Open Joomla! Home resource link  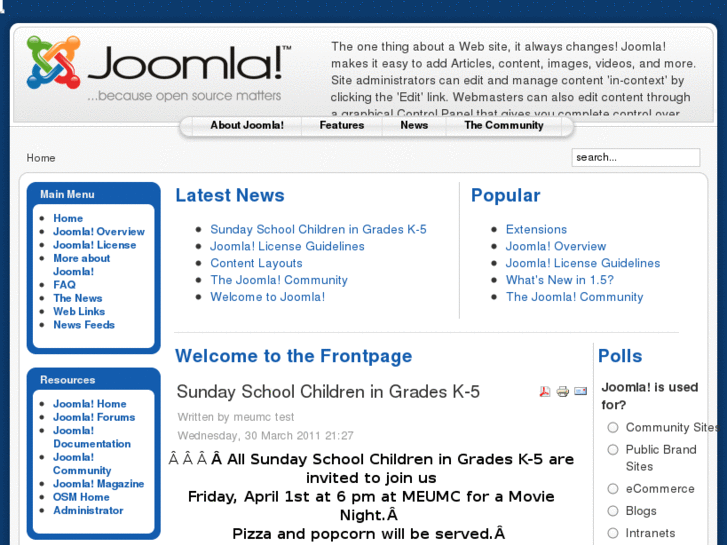pyautogui.click(x=89, y=404)
